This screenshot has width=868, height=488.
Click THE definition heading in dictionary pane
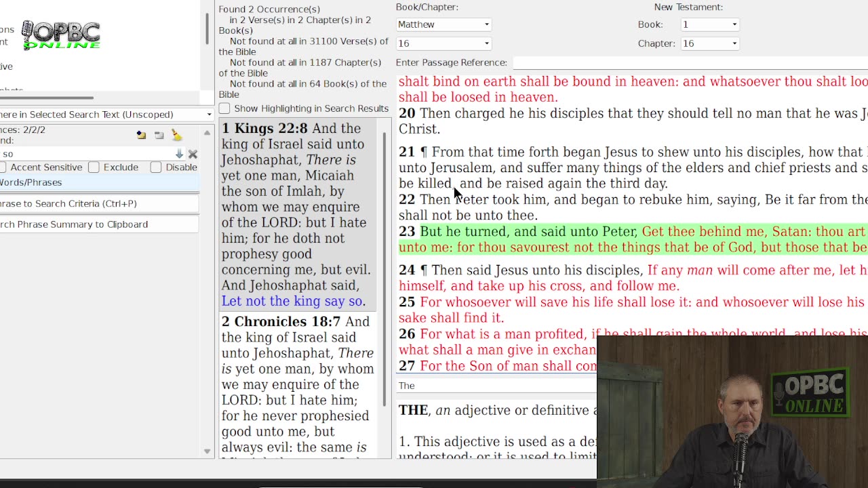tap(413, 411)
